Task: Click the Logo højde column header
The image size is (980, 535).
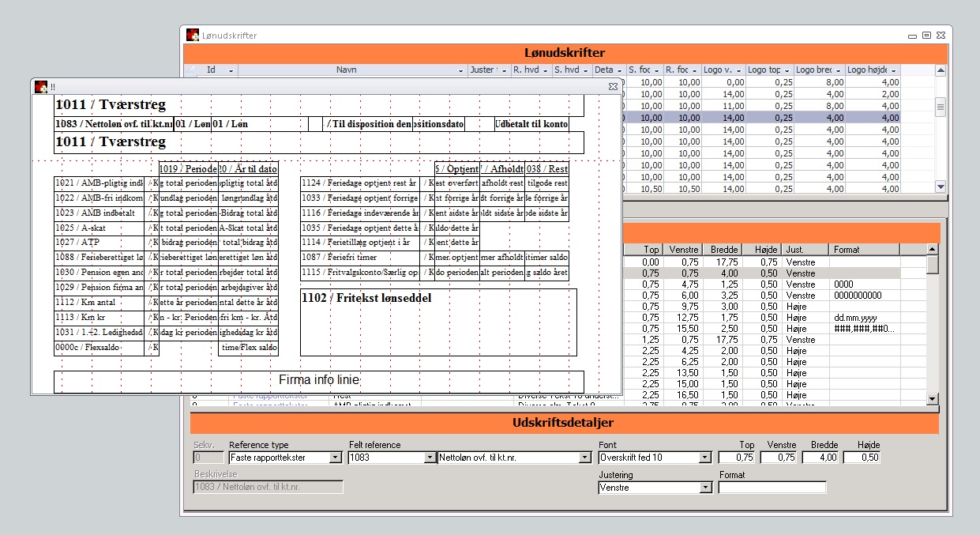Action: pos(872,70)
